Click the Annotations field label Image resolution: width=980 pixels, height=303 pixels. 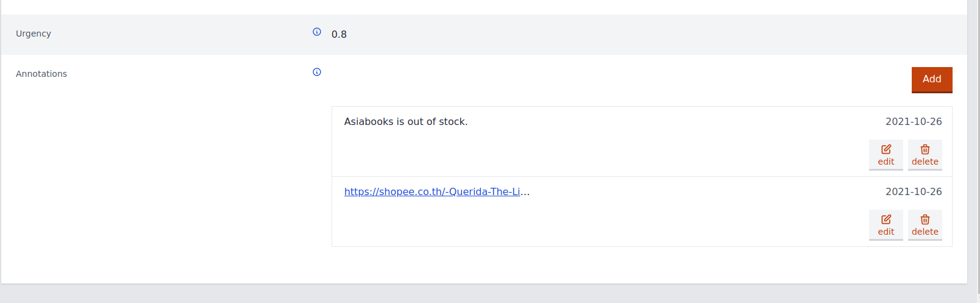coord(41,74)
